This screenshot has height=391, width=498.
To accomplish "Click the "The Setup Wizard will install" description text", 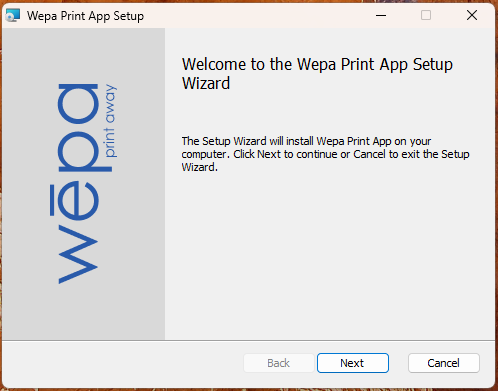I will click(x=325, y=154).
